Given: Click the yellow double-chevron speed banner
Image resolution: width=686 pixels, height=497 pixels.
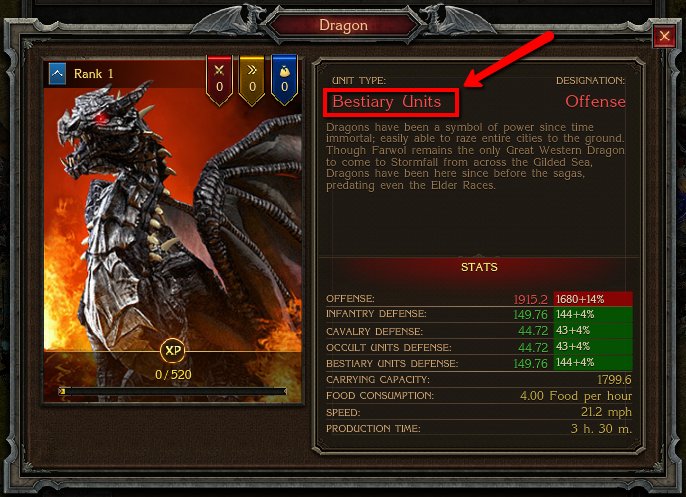Looking at the screenshot, I should (x=252, y=80).
